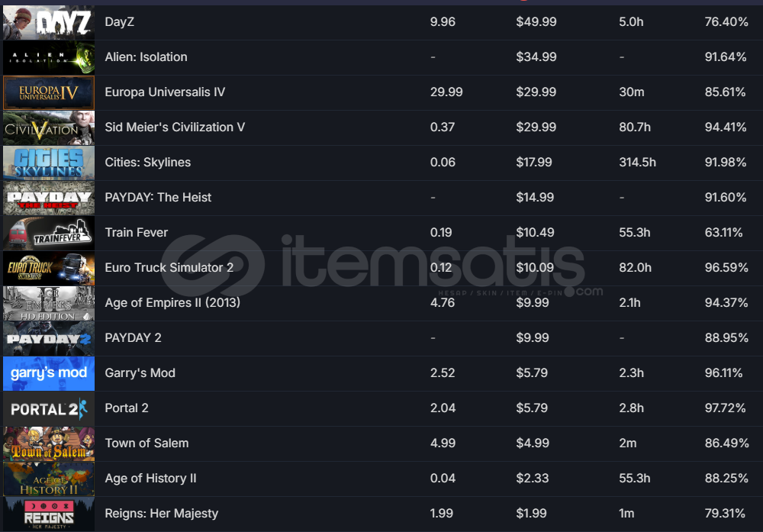763x532 pixels.
Task: Open the Age of History II thumbnail
Action: tap(49, 479)
